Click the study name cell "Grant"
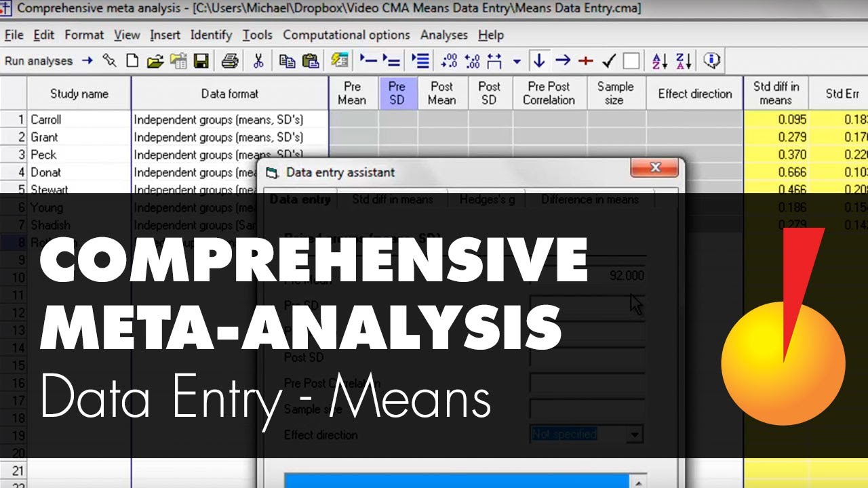 coord(79,138)
